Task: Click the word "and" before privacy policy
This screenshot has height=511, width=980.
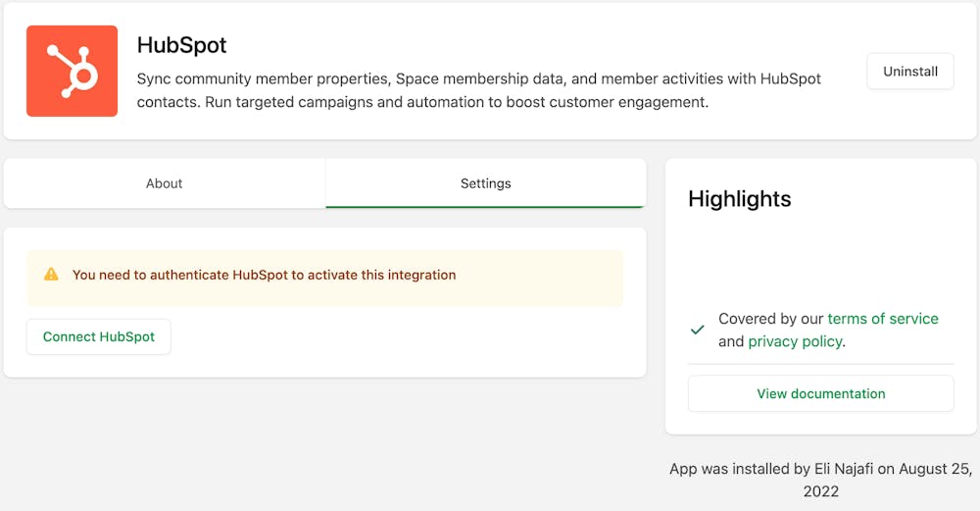Action: (x=731, y=341)
